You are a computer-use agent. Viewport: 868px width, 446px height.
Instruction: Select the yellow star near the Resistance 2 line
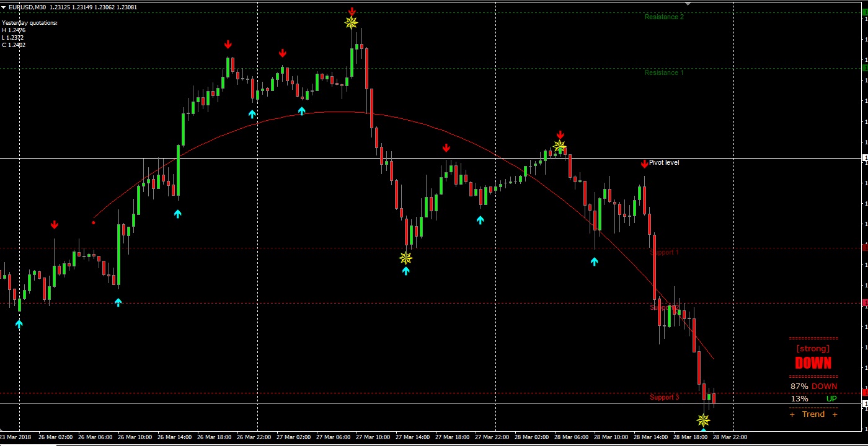coord(352,23)
